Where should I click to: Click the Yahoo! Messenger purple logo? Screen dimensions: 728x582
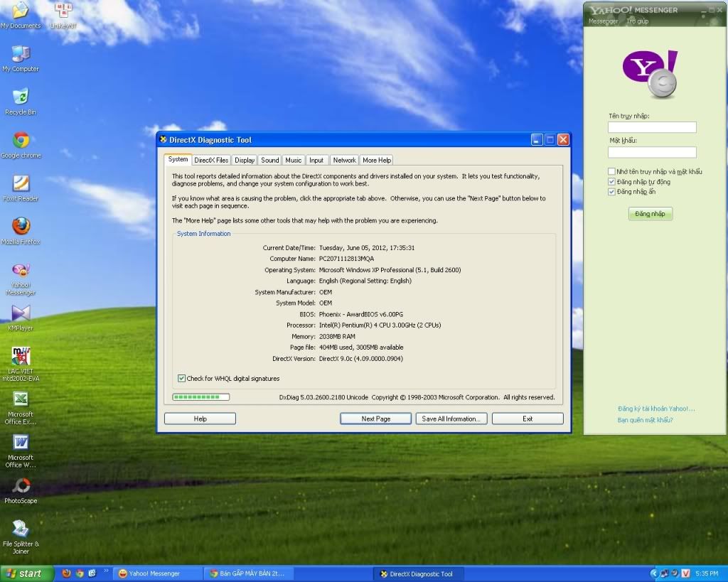[650, 73]
